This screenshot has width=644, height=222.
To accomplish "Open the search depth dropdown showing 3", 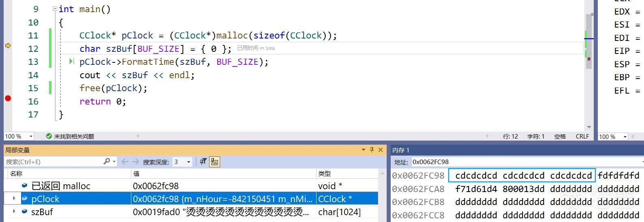I will click(x=182, y=162).
